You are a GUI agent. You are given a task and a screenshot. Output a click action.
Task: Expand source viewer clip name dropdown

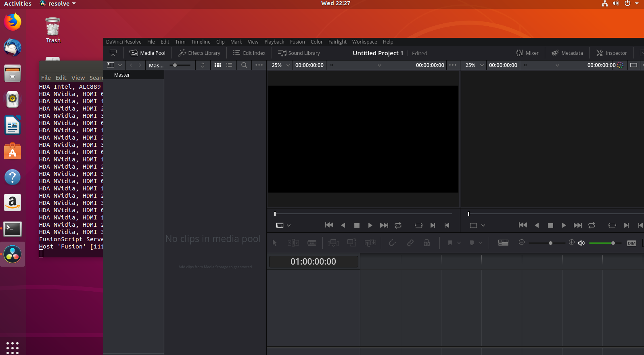[379, 65]
